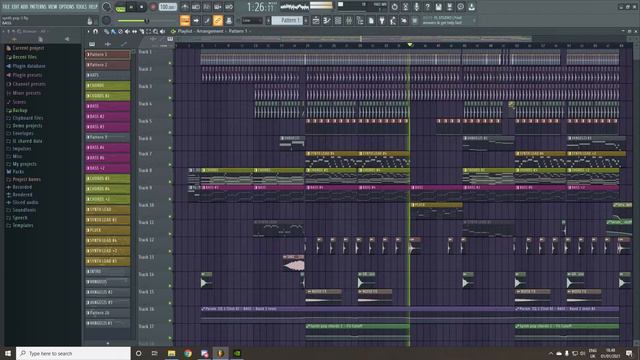Open the Piano roll view icon
This screenshot has height=360, width=640.
coord(327,20)
